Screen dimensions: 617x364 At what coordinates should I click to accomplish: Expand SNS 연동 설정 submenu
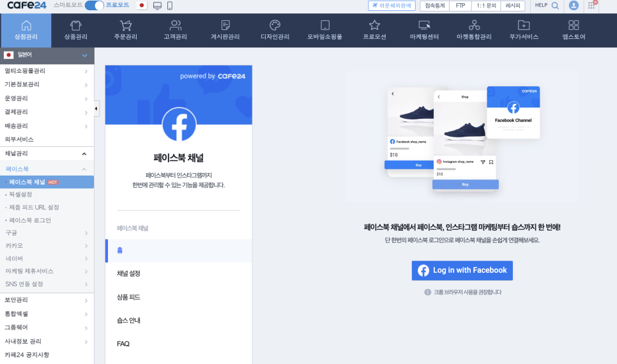(x=47, y=284)
